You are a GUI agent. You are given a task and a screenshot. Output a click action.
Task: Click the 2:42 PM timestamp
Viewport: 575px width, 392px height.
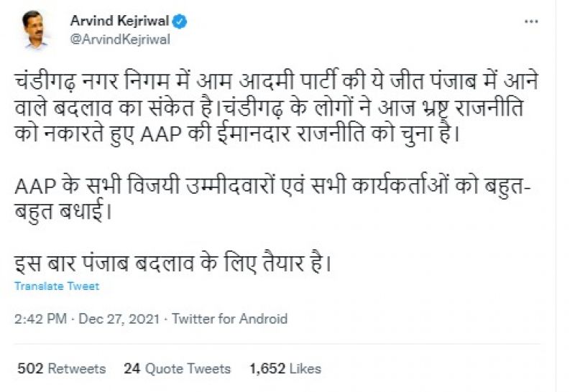click(40, 319)
